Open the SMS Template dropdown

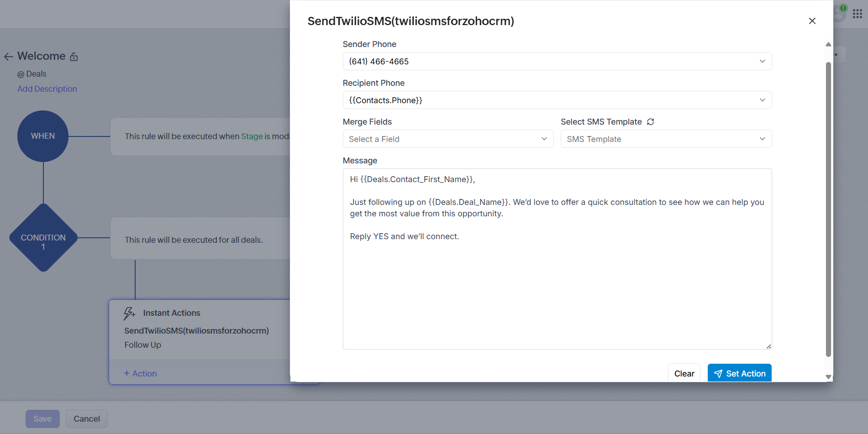pos(666,139)
